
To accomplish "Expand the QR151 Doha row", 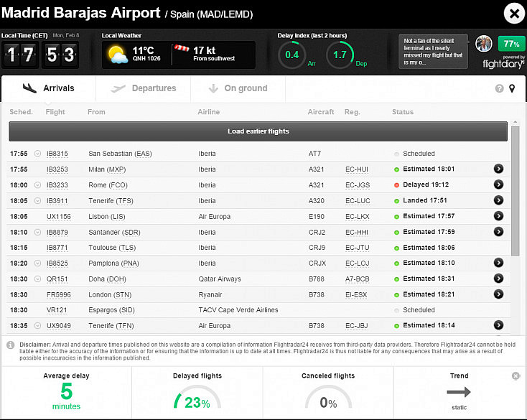I will [37, 279].
